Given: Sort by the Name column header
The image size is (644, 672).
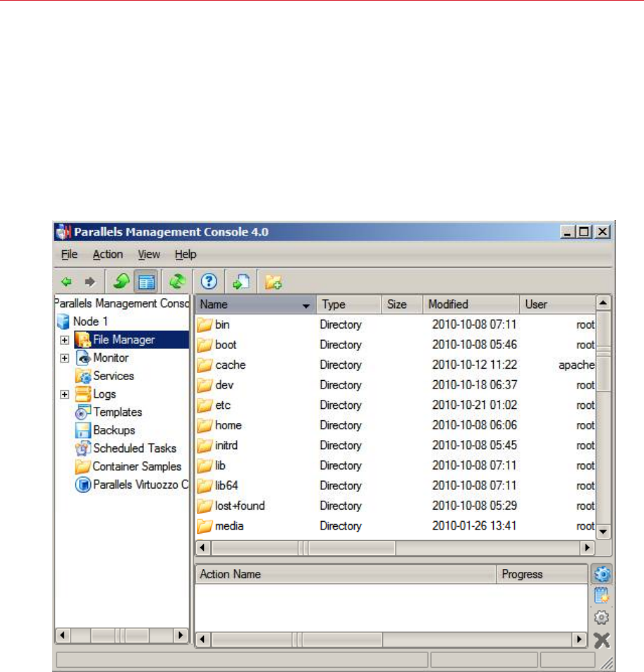Looking at the screenshot, I should (255, 305).
